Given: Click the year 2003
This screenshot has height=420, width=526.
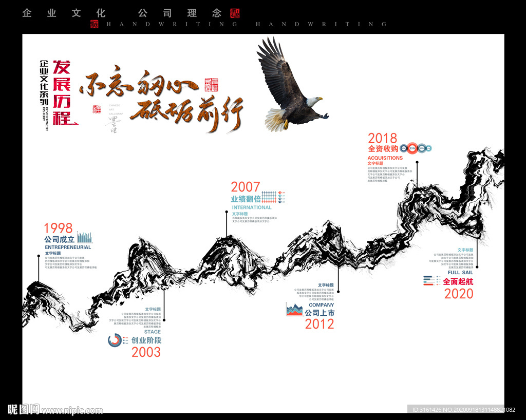Looking at the screenshot, I should pos(146,352).
